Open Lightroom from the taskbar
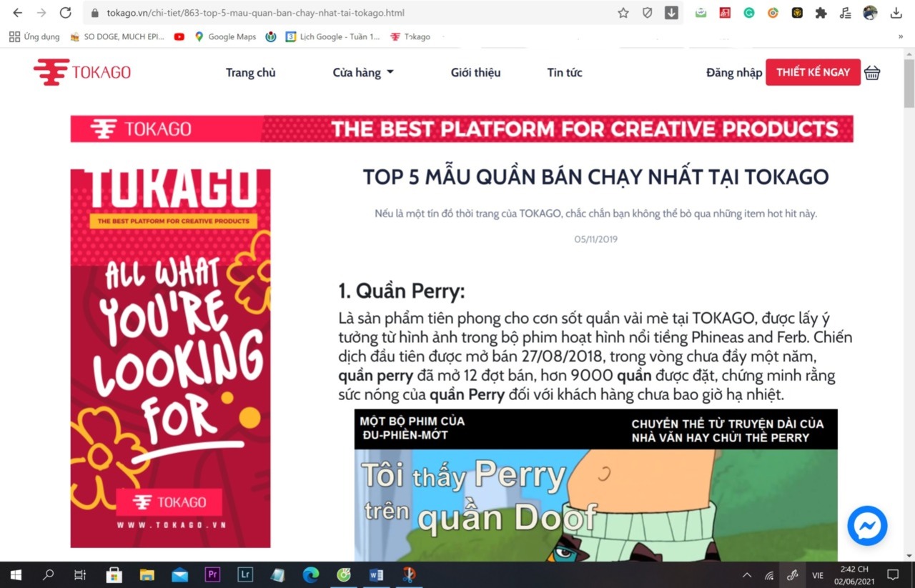This screenshot has width=915, height=588. 245,574
